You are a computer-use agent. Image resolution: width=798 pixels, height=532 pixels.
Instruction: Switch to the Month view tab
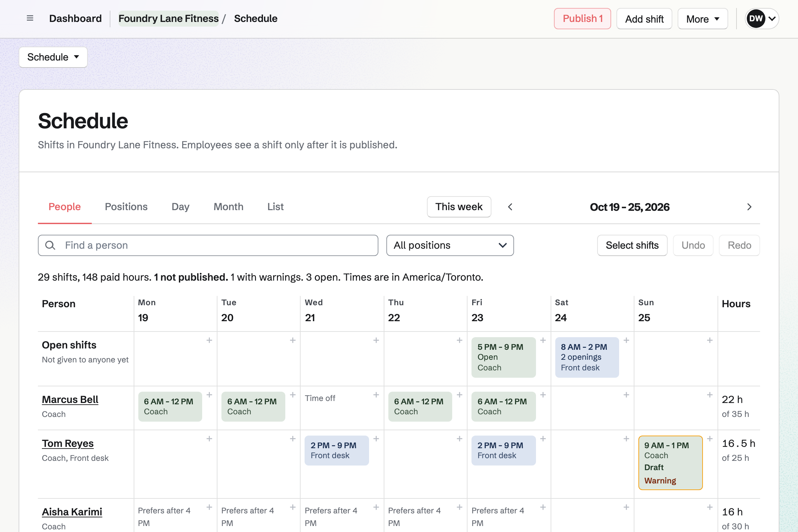228,206
